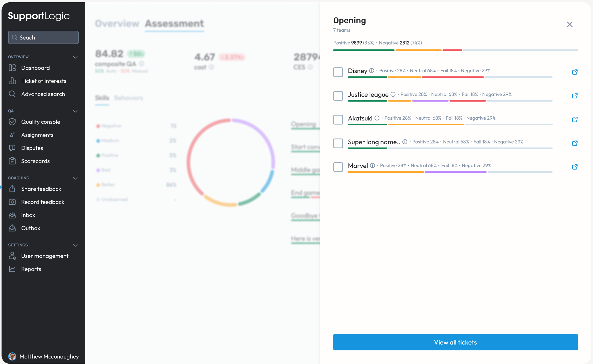Click info icon next to Justice league
Image resolution: width=593 pixels, height=364 pixels.
pos(393,94)
